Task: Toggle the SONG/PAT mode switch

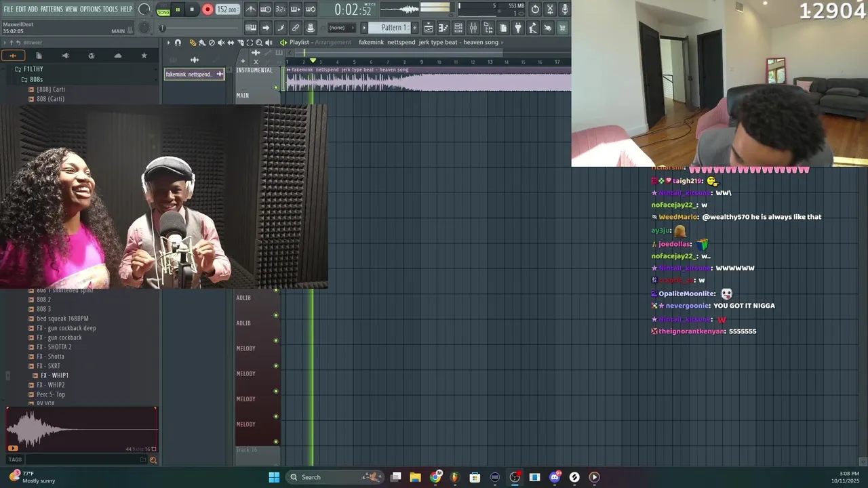Action: click(x=163, y=9)
